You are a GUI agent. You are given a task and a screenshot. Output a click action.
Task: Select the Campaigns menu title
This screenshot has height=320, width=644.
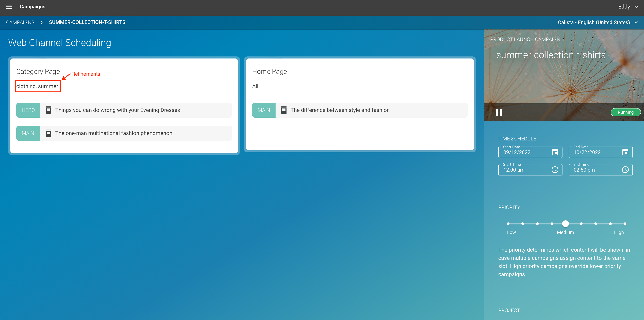pyautogui.click(x=32, y=7)
